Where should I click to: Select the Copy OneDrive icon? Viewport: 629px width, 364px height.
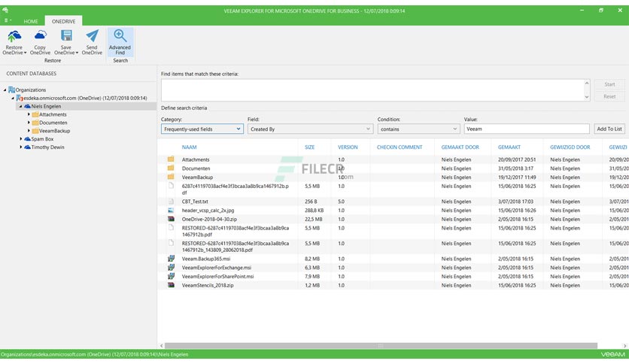click(x=40, y=42)
